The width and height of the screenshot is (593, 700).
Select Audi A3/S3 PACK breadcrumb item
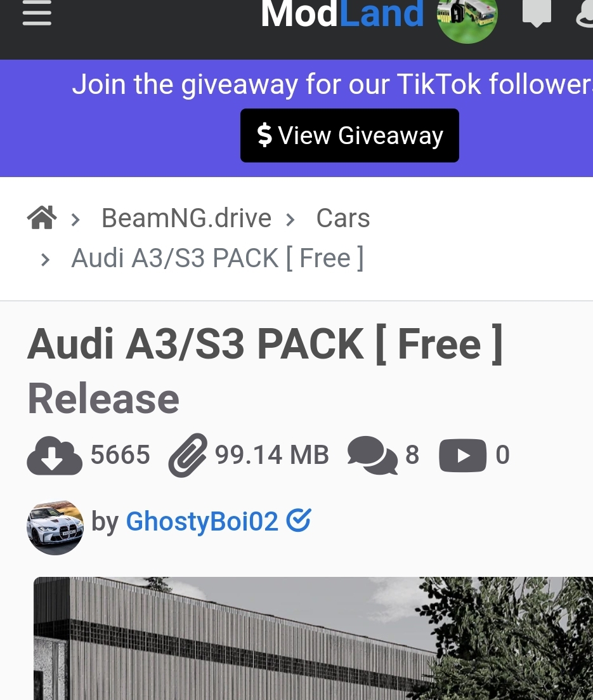point(218,258)
